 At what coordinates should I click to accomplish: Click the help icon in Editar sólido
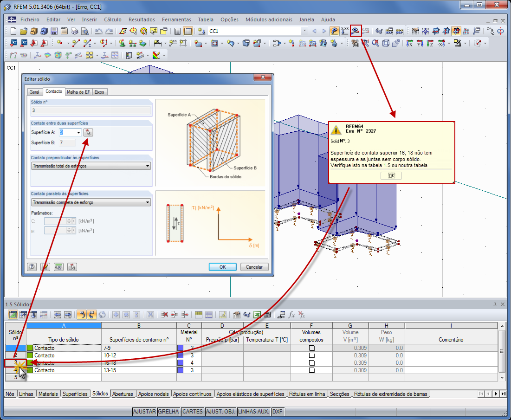[32, 267]
